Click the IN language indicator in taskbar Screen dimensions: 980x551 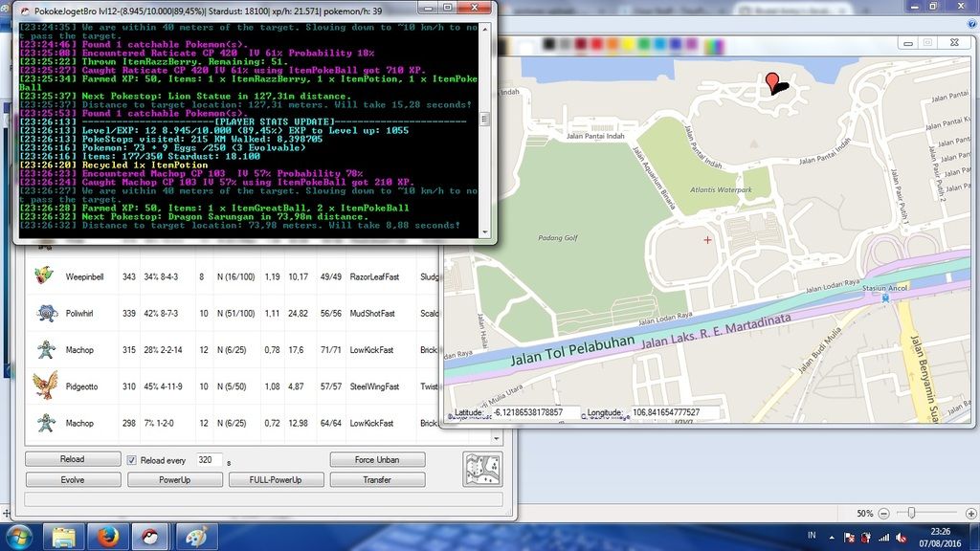point(812,536)
